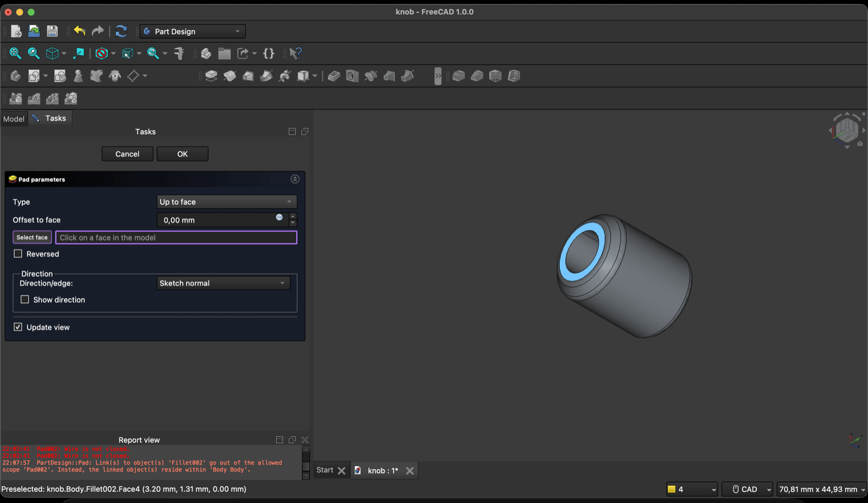
Task: Select the MultiTransform icon
Action: (71, 98)
